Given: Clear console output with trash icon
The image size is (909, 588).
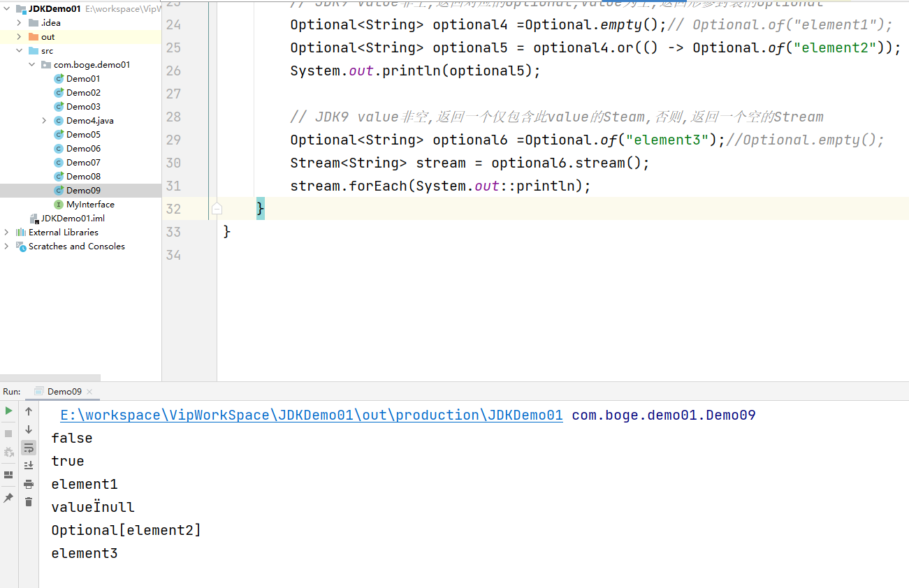Looking at the screenshot, I should (x=29, y=501).
